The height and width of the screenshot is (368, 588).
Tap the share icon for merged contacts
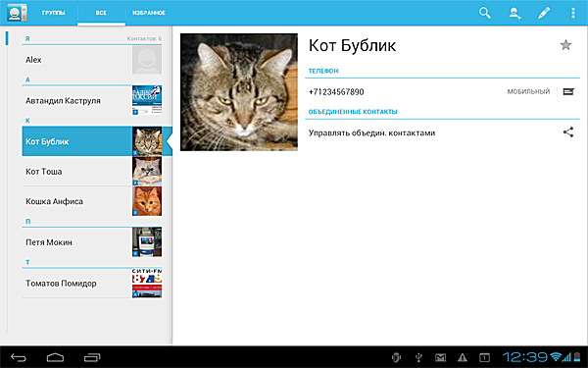click(x=568, y=132)
